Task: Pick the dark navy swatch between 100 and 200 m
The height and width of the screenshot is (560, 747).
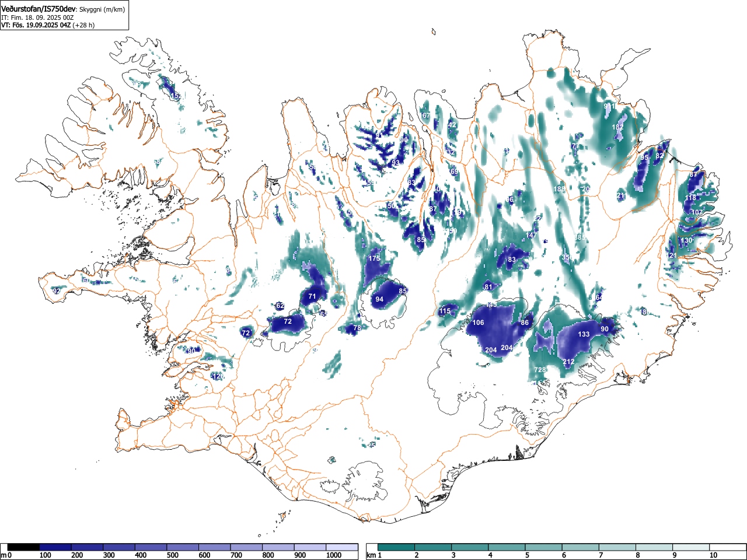Action: point(55,547)
